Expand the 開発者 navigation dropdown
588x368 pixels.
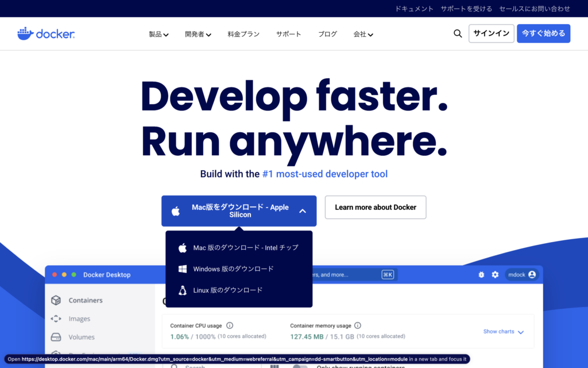tap(198, 34)
